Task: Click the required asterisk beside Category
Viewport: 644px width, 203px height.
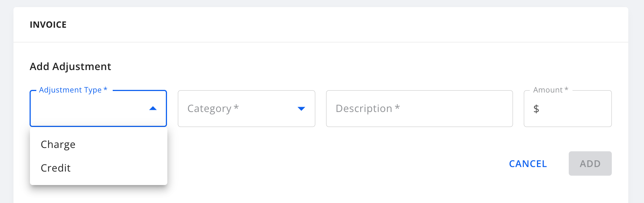Action: pyautogui.click(x=236, y=108)
